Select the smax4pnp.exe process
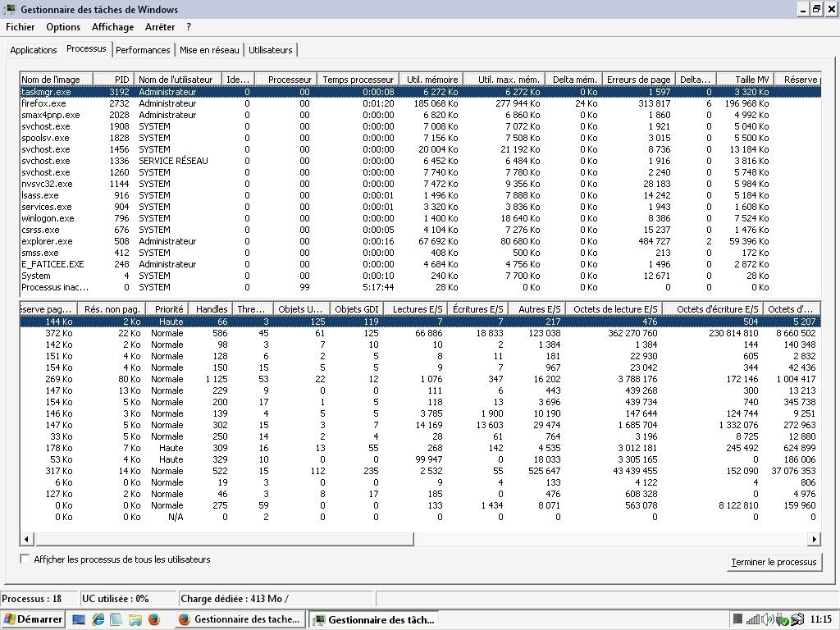 [x=421, y=115]
